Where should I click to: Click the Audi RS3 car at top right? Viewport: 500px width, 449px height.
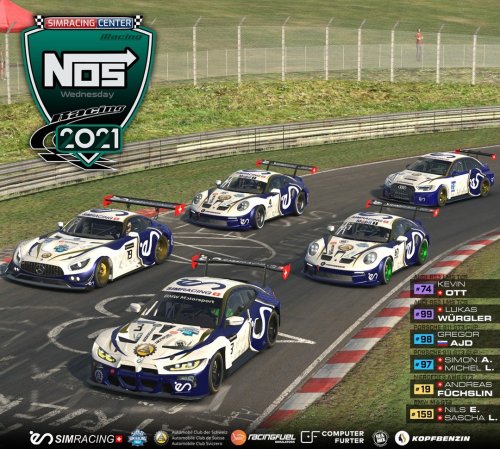pos(439,178)
